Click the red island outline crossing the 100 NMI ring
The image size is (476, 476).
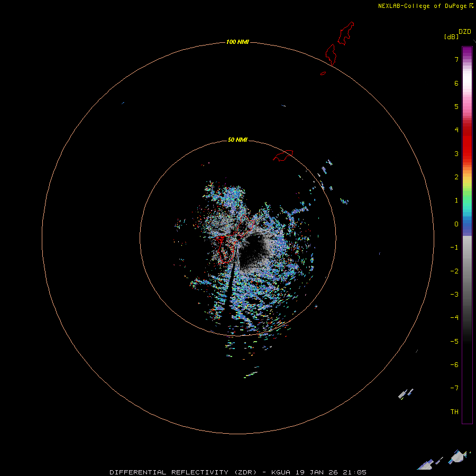point(331,54)
